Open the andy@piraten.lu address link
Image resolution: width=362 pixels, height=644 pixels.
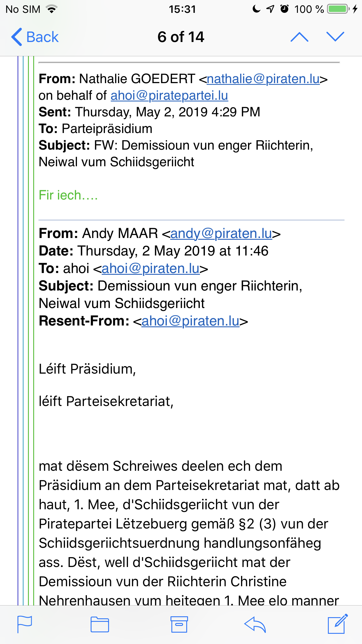coord(221,234)
